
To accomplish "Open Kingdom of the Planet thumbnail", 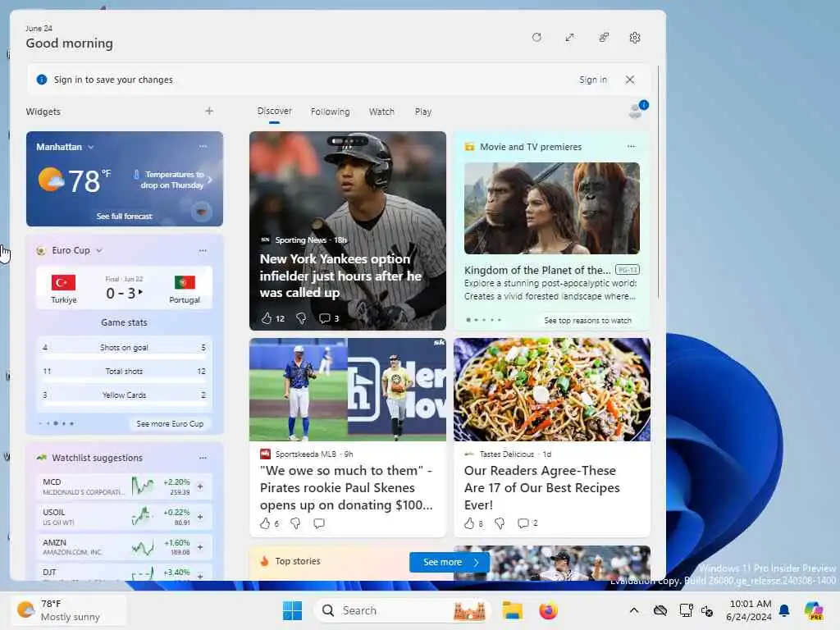I will pyautogui.click(x=552, y=208).
